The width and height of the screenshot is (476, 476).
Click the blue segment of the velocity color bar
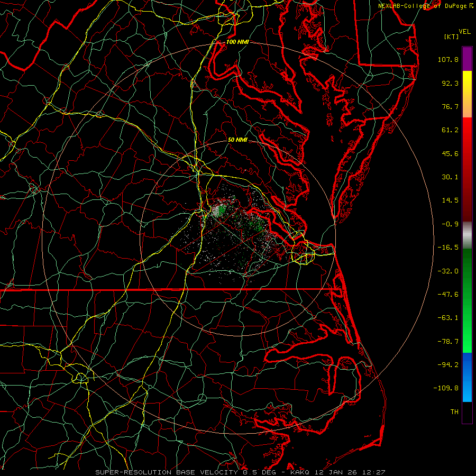[467, 377]
